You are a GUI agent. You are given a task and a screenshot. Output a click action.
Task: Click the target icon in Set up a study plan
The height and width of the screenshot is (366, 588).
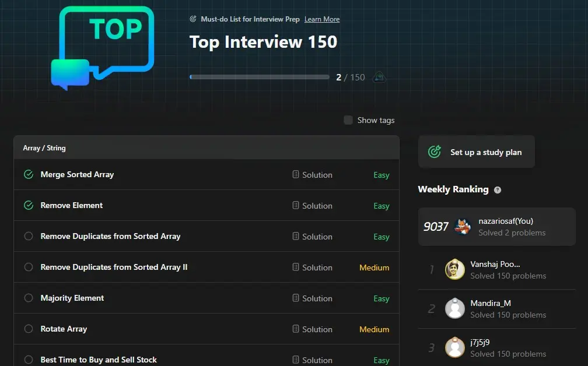pos(434,152)
